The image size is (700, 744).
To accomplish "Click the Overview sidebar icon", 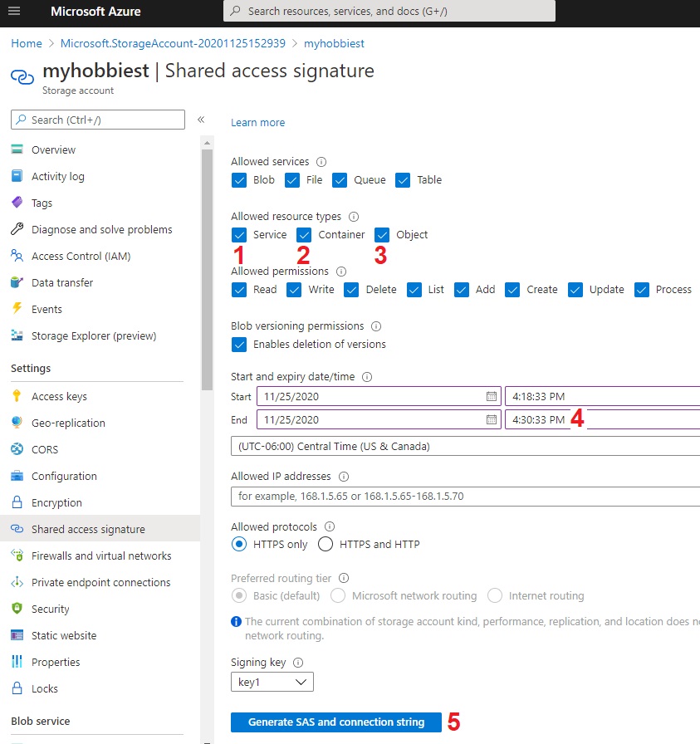I will 17,149.
